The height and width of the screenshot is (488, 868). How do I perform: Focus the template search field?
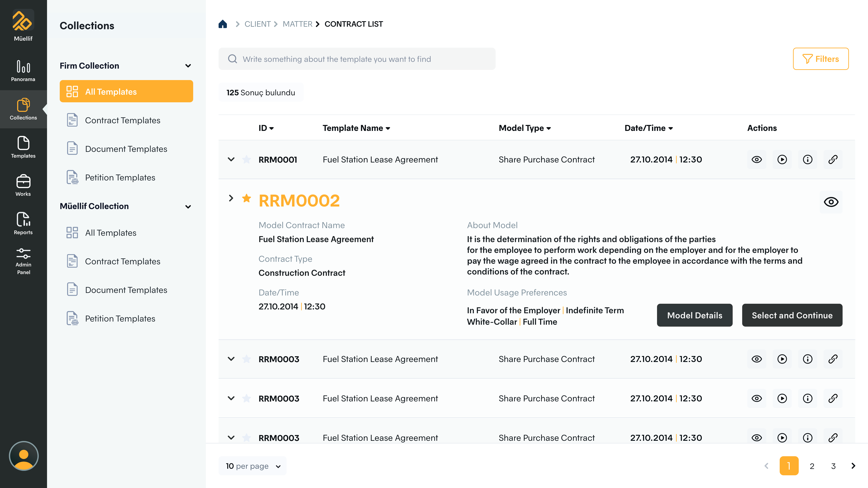(x=357, y=59)
